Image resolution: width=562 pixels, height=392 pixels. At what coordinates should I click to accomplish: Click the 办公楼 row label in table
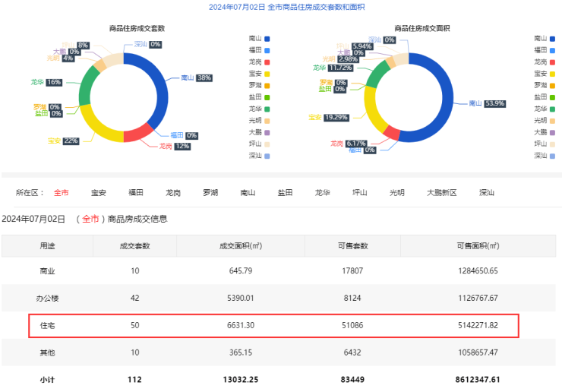point(47,298)
